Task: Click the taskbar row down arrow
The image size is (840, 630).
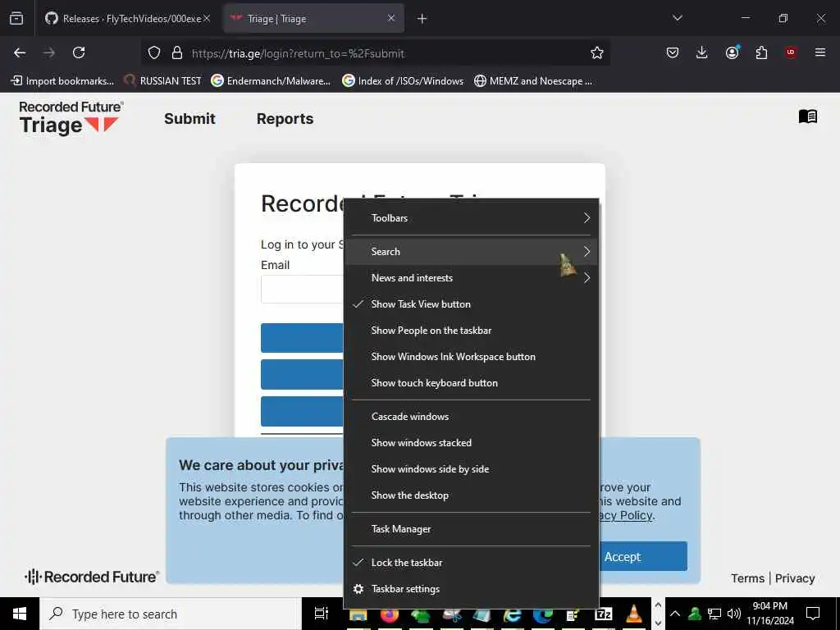Action: pyautogui.click(x=659, y=623)
